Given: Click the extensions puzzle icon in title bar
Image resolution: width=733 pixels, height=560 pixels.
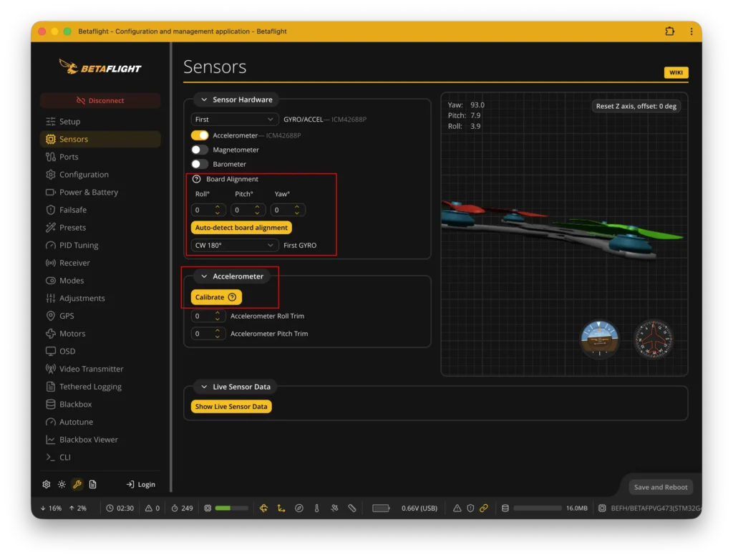Looking at the screenshot, I should (670, 32).
